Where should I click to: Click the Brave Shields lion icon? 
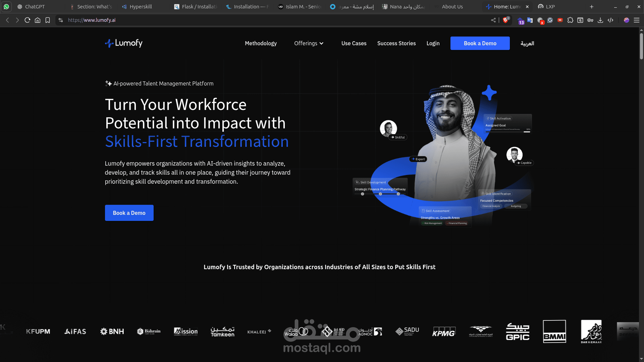coord(505,20)
